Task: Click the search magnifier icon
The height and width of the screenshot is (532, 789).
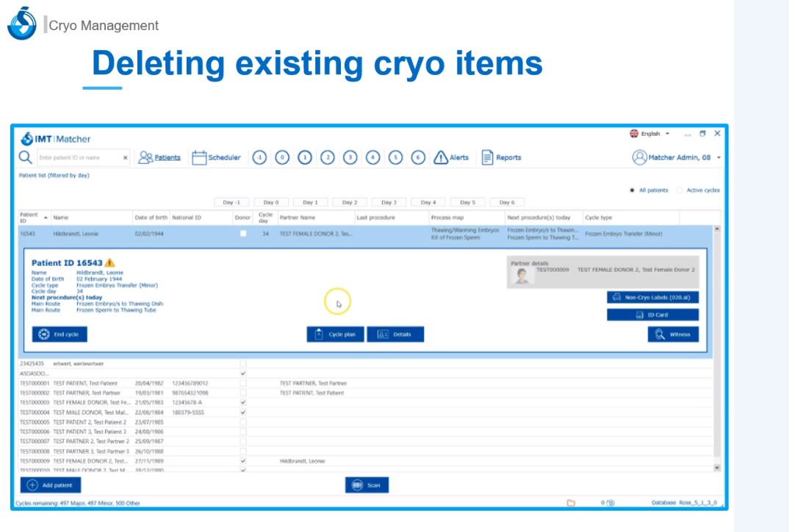Action: [x=25, y=157]
